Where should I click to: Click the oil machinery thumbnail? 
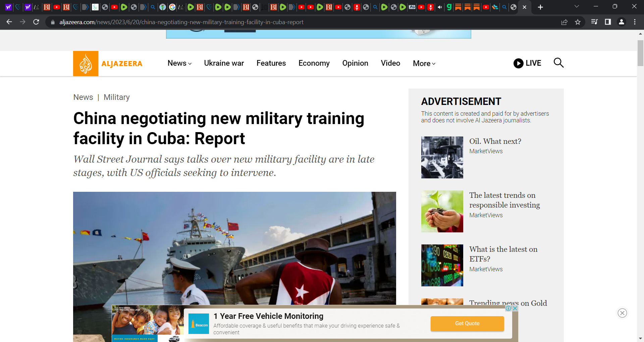[x=442, y=157]
